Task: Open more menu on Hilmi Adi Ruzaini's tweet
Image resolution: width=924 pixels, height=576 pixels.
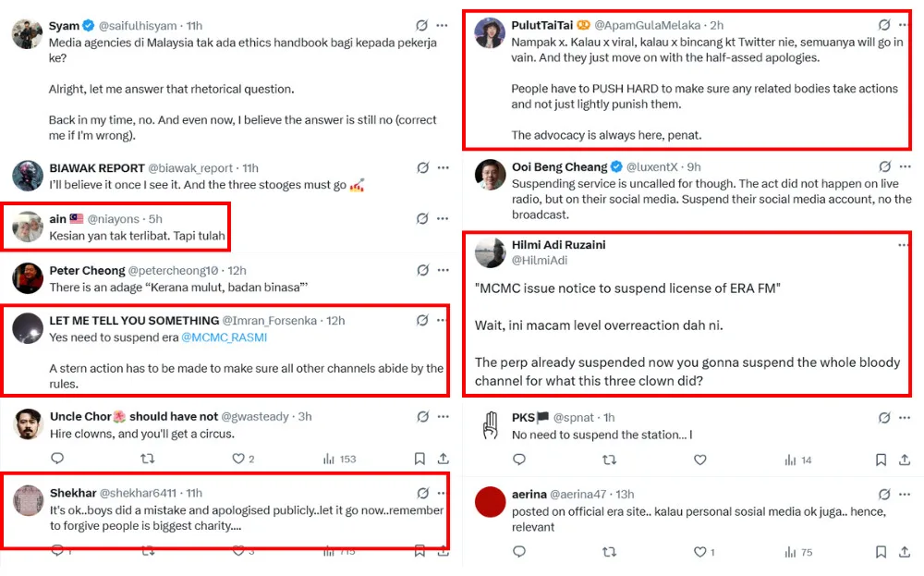Action: point(903,245)
